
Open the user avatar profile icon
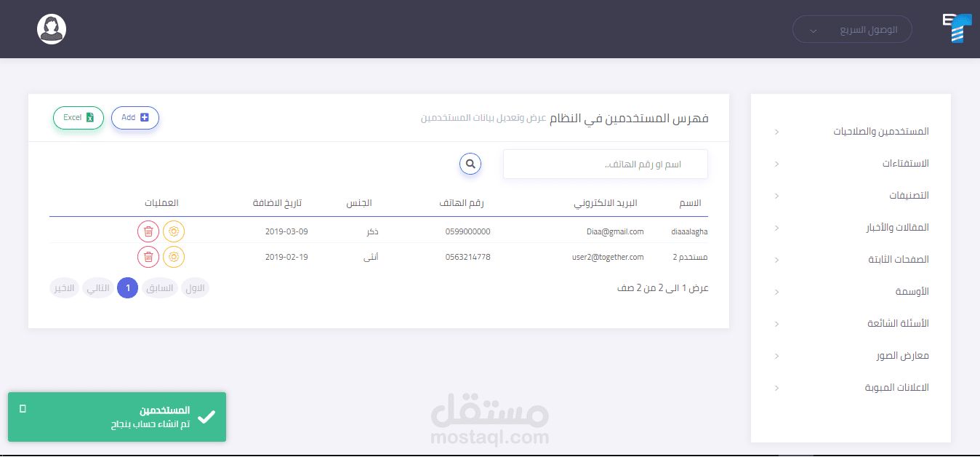51,29
